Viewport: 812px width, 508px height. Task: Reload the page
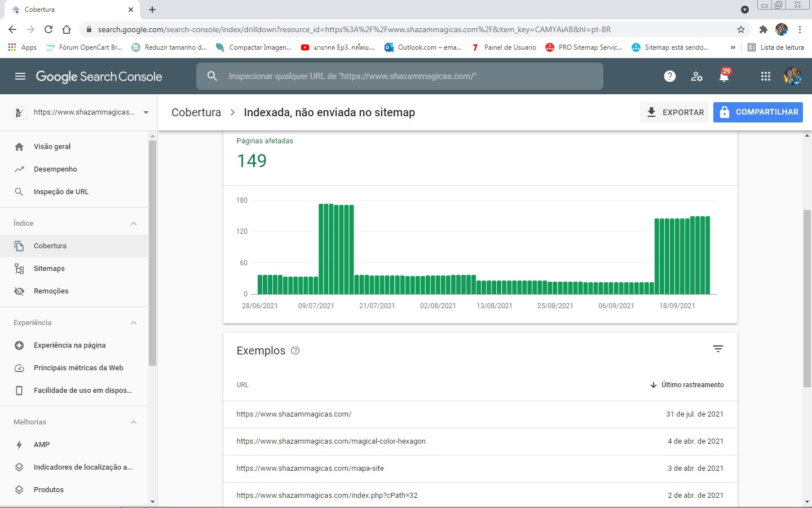48,29
